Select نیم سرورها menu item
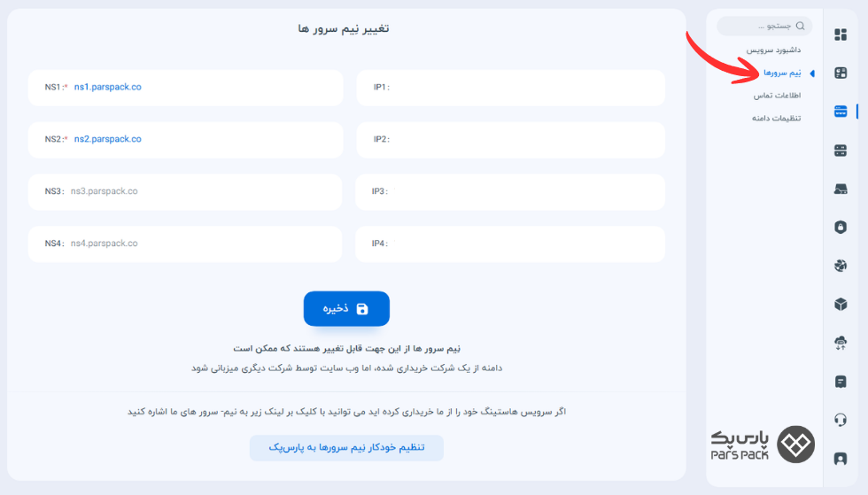 tap(782, 73)
